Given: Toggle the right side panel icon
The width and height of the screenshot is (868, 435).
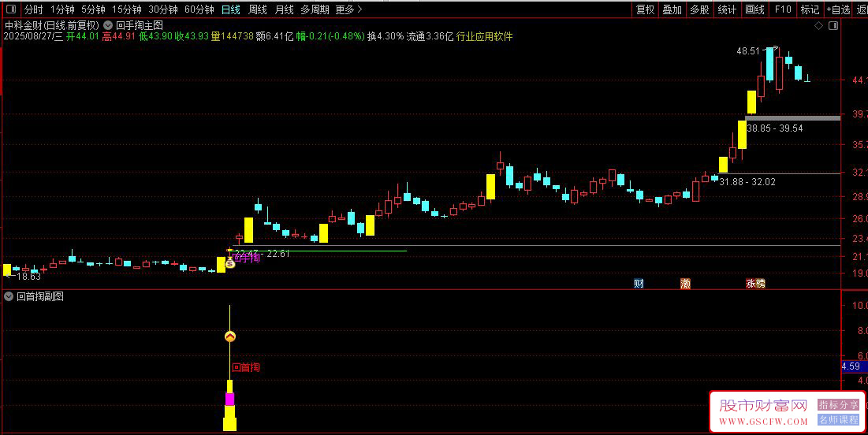Looking at the screenshot, I should tap(833, 26).
